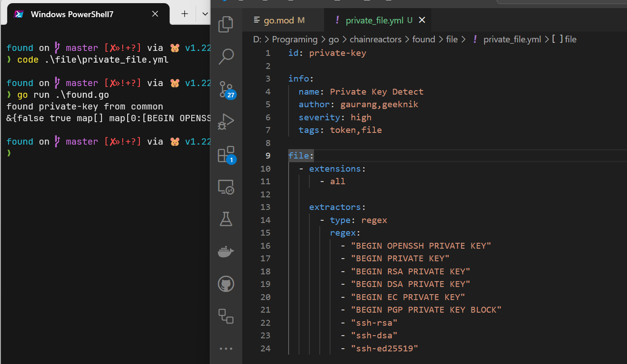The width and height of the screenshot is (627, 364).
Task: Click "BEGIN RSA PRIVATE KEY" string
Action: point(410,272)
